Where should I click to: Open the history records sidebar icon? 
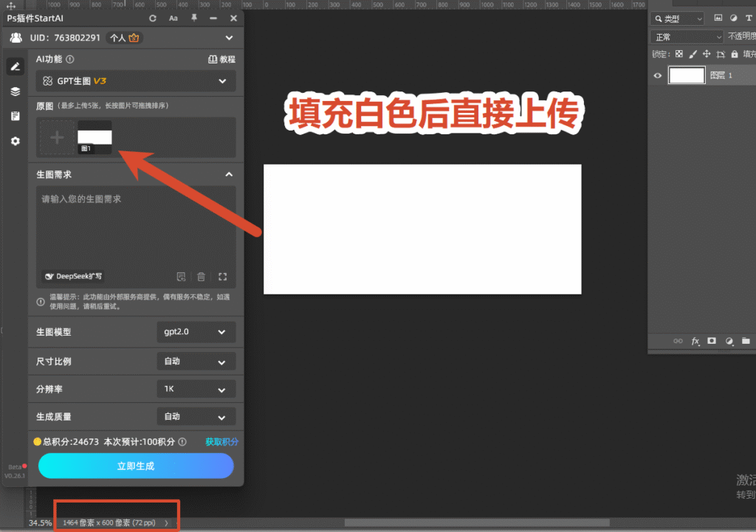click(x=16, y=116)
